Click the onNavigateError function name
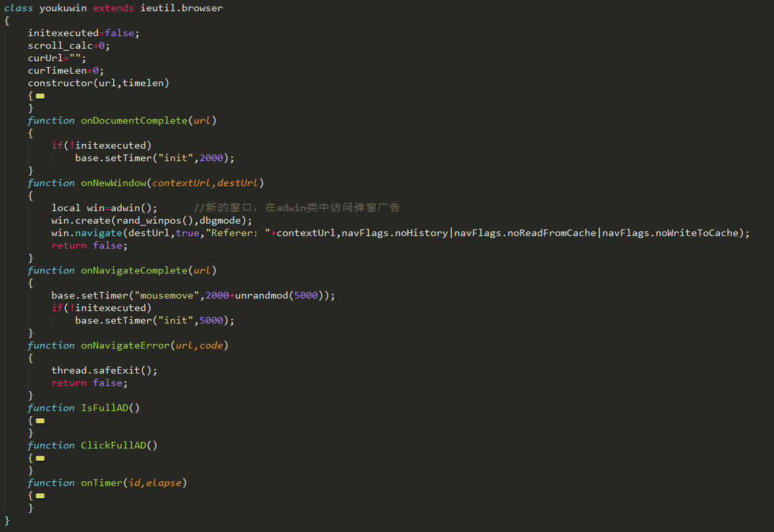774x532 pixels. (x=125, y=346)
